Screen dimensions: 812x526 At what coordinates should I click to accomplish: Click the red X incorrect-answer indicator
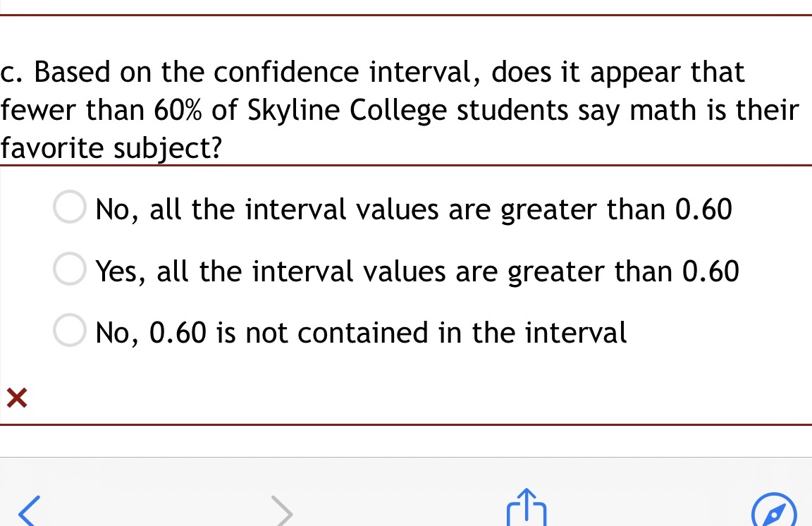coord(16,398)
